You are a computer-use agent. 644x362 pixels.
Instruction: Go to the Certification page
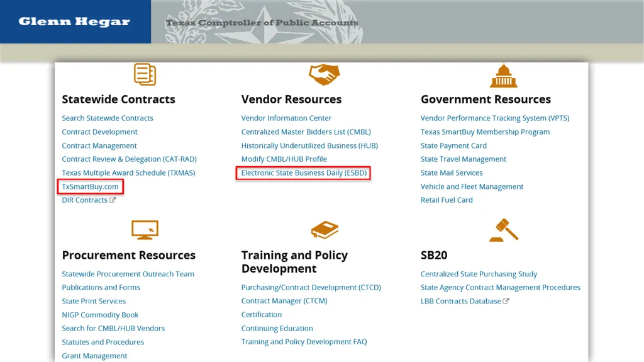click(262, 315)
